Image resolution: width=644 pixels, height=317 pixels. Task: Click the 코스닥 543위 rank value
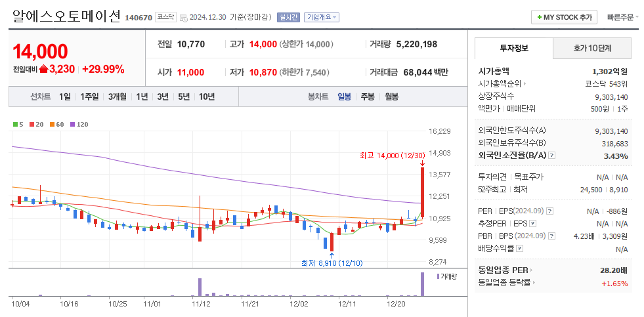pyautogui.click(x=606, y=84)
